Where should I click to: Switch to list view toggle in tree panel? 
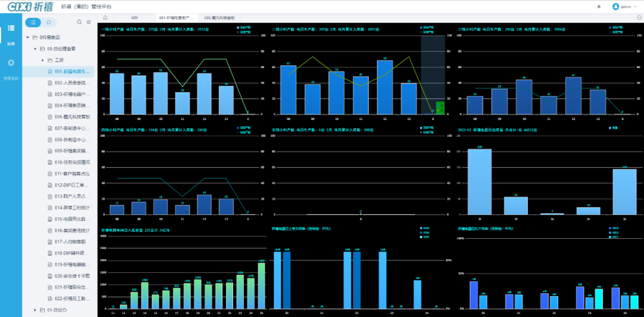33,22
